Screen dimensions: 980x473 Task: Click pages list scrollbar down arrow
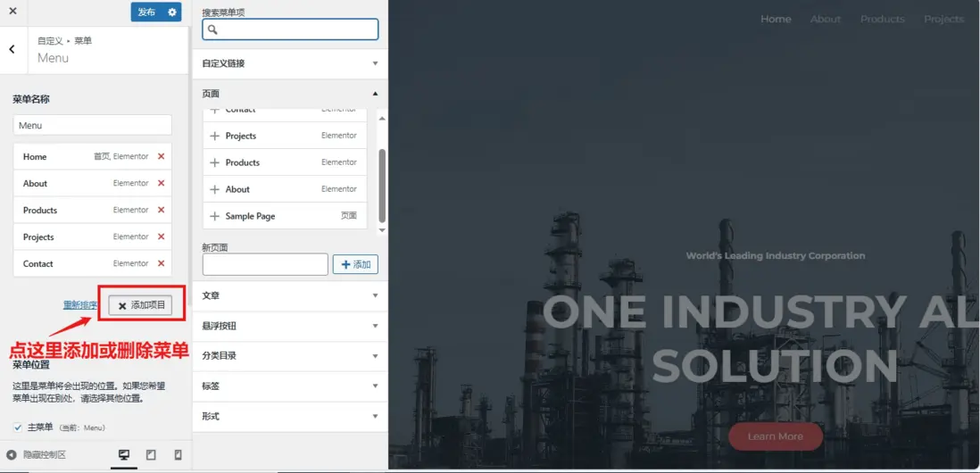[x=383, y=230]
